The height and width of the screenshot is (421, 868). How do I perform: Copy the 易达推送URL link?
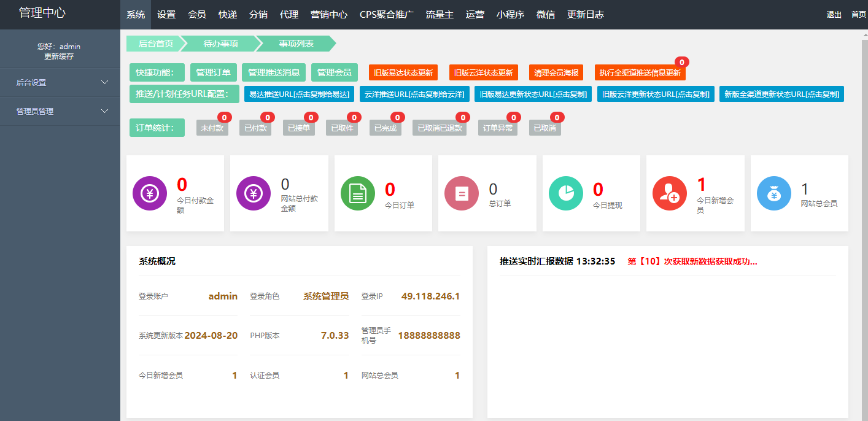pyautogui.click(x=300, y=94)
